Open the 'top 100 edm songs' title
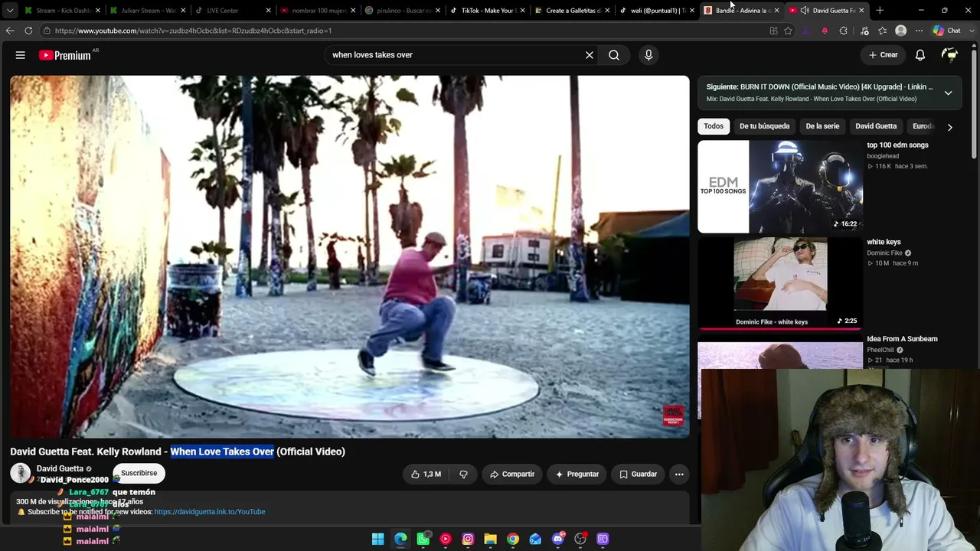 897,145
